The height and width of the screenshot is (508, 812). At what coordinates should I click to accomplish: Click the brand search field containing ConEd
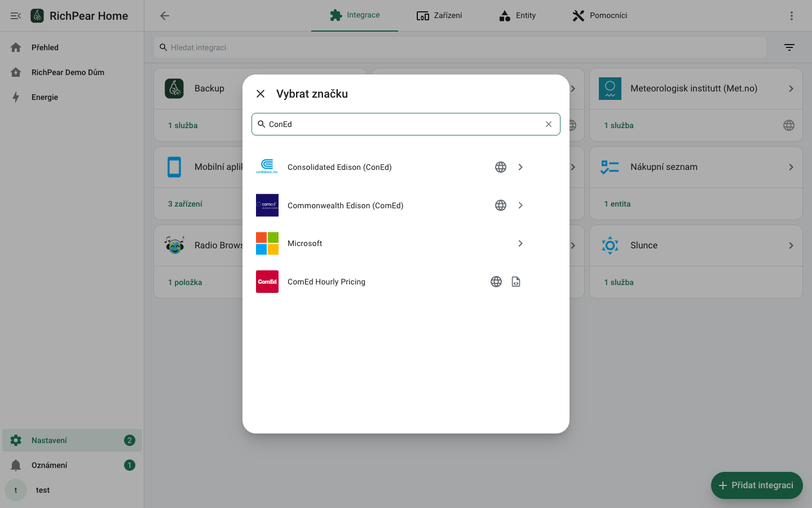406,124
